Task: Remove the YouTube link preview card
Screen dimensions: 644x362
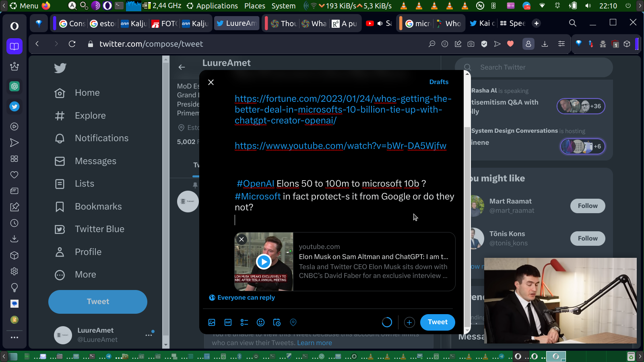Action: coord(242,239)
